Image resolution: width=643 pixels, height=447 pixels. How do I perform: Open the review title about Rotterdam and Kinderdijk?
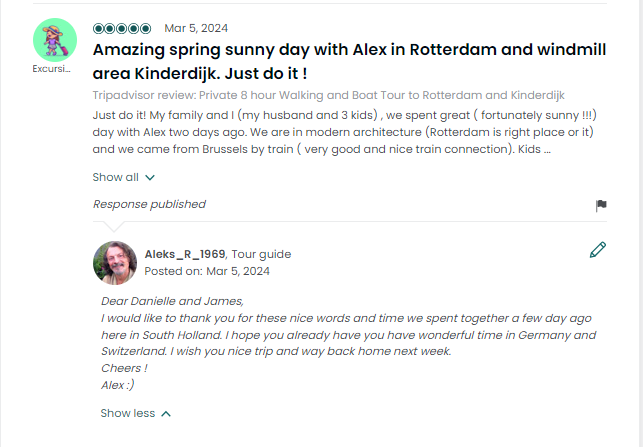click(349, 62)
